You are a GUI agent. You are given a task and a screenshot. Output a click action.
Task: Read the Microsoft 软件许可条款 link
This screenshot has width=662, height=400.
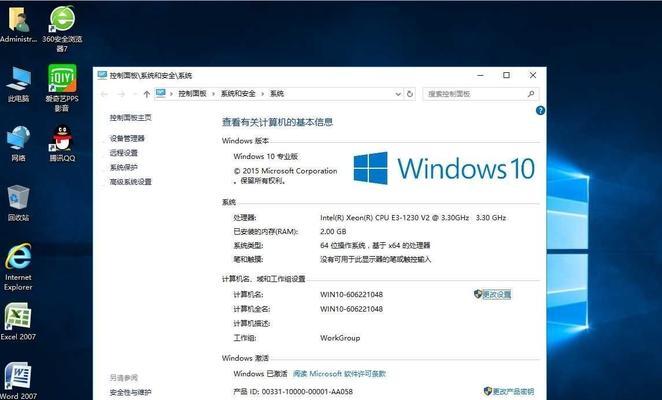[339, 374]
